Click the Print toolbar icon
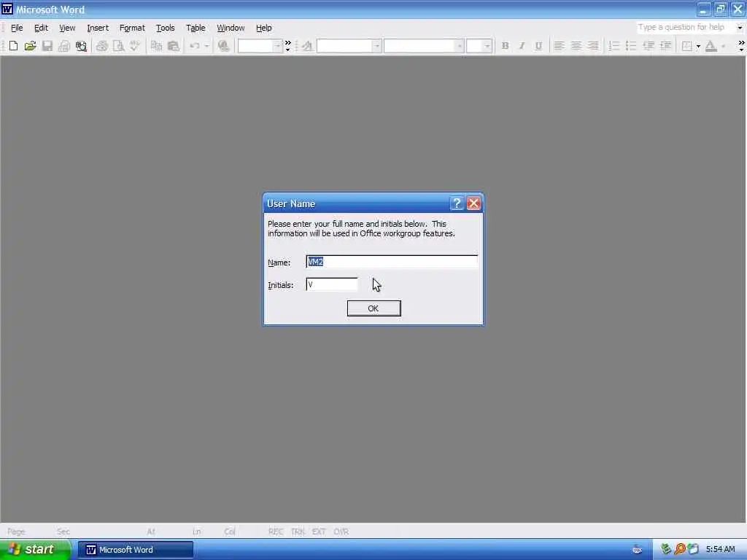The width and height of the screenshot is (747, 560). tap(101, 46)
